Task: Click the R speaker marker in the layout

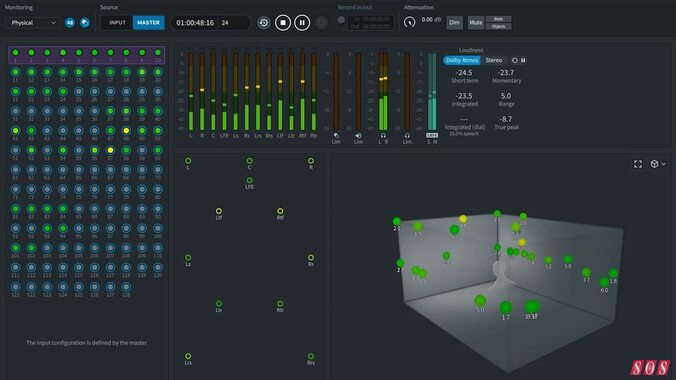Action: [x=311, y=161]
